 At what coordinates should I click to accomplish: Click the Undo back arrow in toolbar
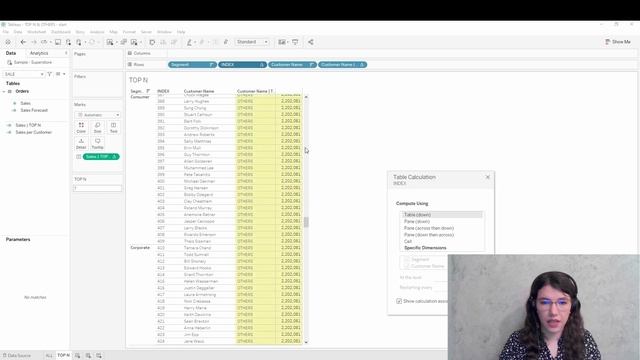[x=23, y=42]
